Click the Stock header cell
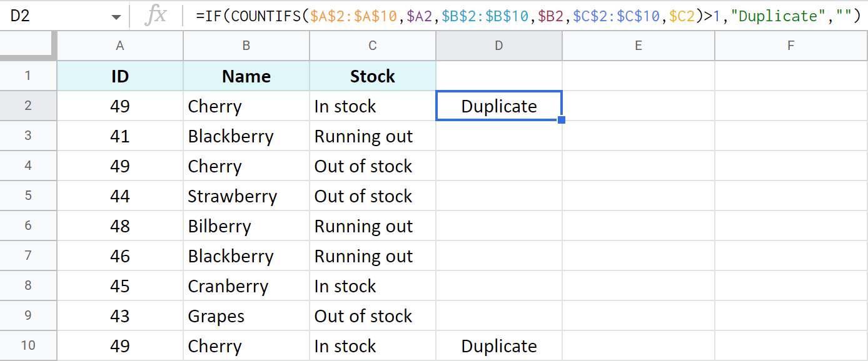The height and width of the screenshot is (361, 868). [372, 76]
